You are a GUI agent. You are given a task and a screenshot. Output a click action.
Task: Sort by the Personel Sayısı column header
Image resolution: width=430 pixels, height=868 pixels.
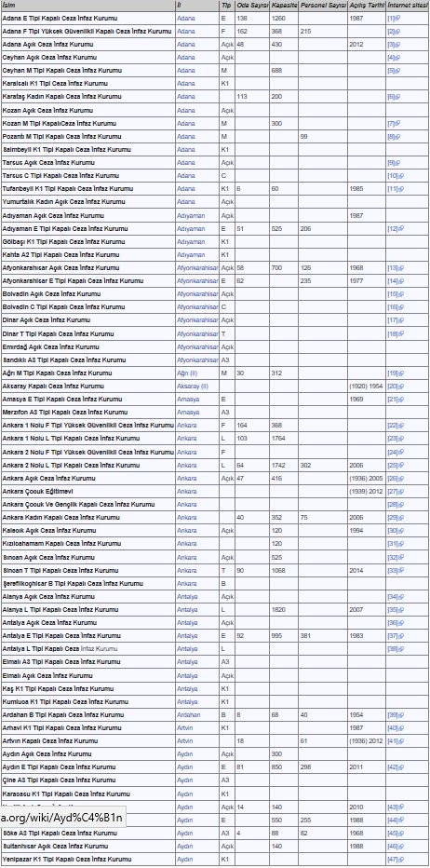pyautogui.click(x=323, y=5)
